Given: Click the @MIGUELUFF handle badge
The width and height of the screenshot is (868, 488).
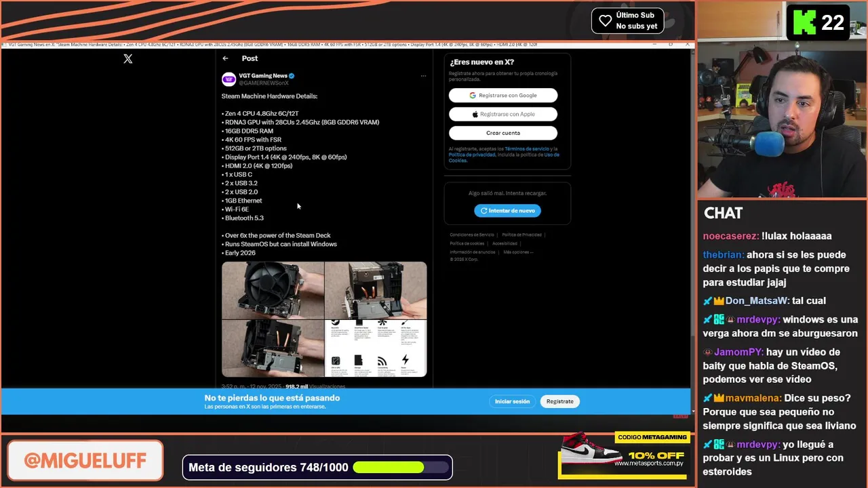Looking at the screenshot, I should coord(85,461).
